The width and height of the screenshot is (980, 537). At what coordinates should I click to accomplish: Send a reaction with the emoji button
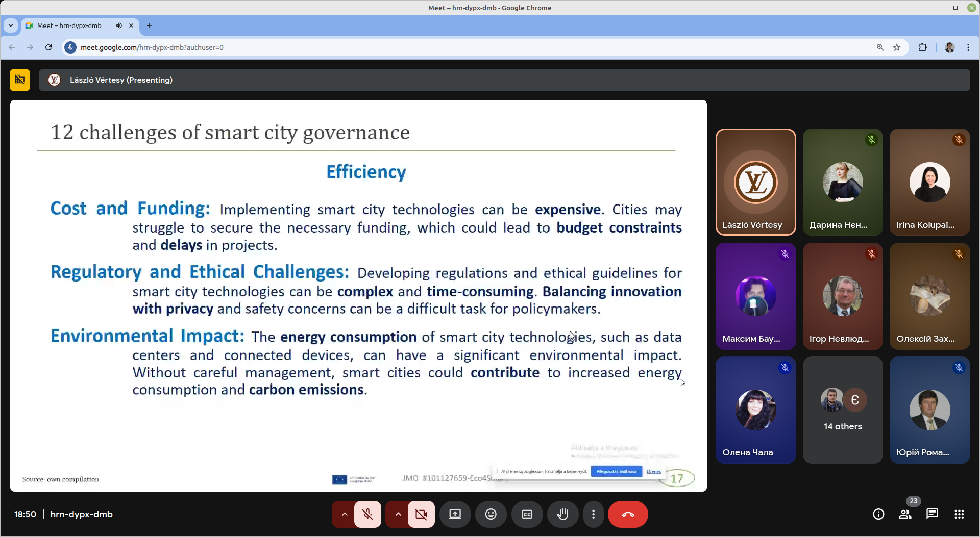click(x=491, y=514)
